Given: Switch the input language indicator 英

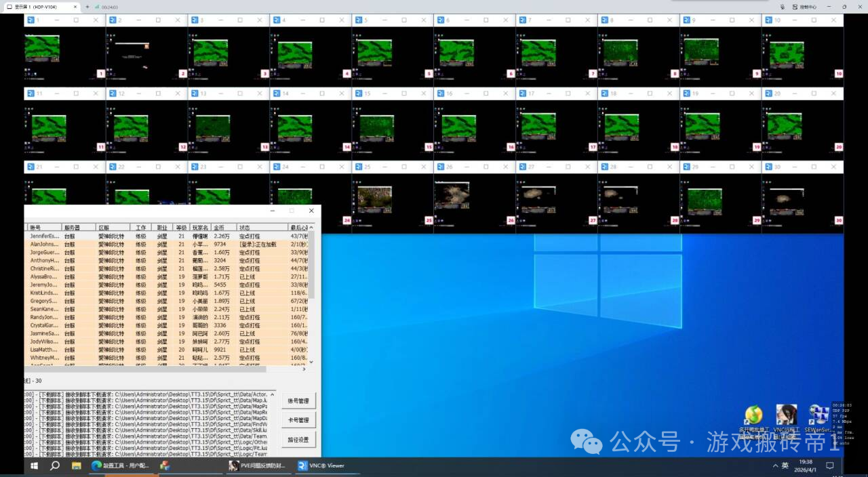Looking at the screenshot, I should point(785,466).
